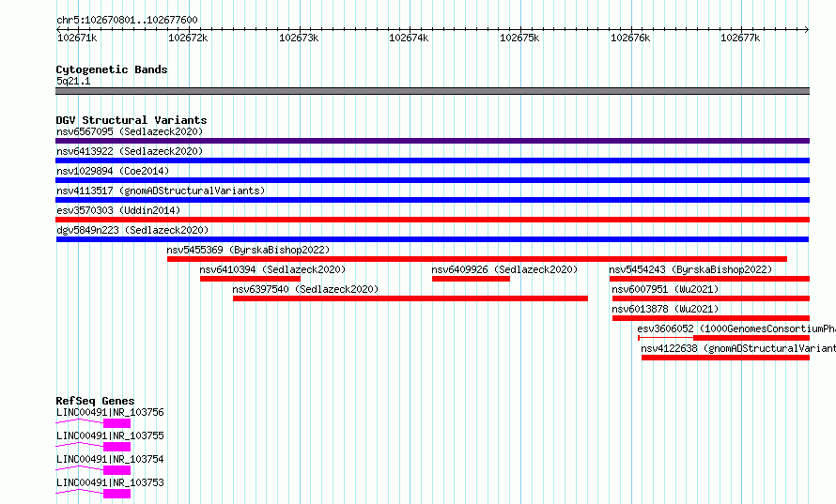Open the nsv6397540 (Sedlazeck2020) label
Image resolution: width=836 pixels, height=504 pixels.
[x=305, y=289]
